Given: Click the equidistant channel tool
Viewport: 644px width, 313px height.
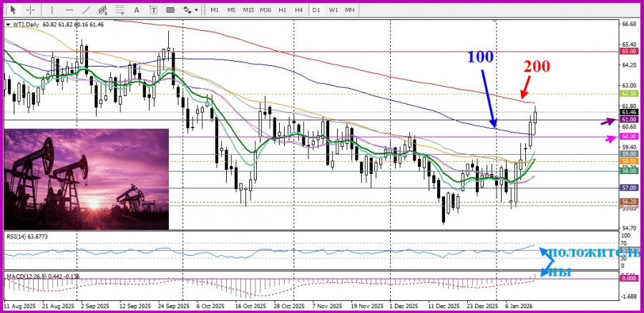Looking at the screenshot, I should [x=104, y=9].
